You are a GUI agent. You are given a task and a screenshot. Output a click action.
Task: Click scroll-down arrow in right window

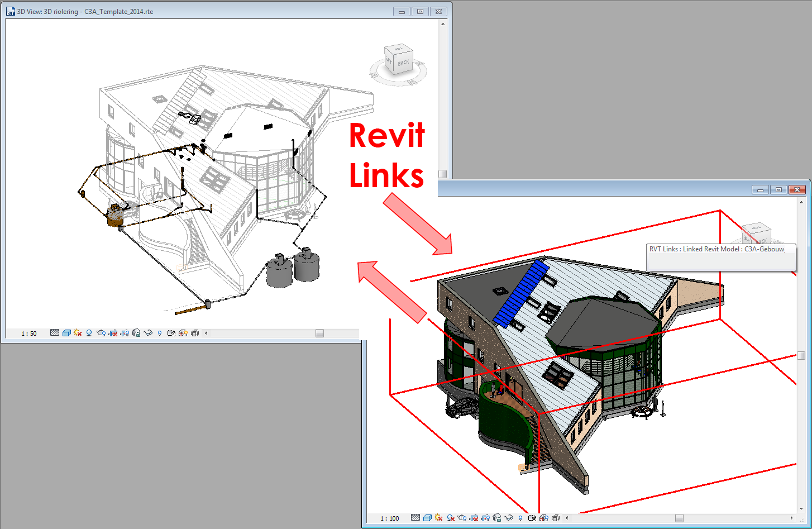click(801, 509)
